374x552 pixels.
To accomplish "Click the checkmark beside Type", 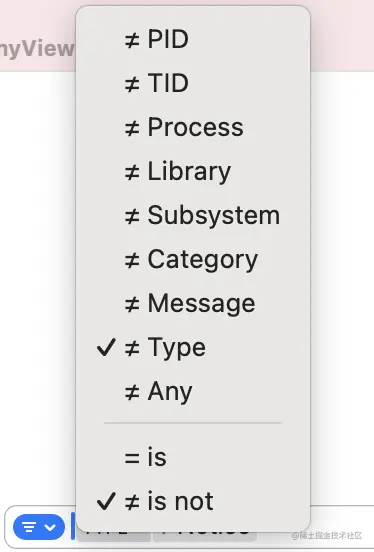I will 106,347.
